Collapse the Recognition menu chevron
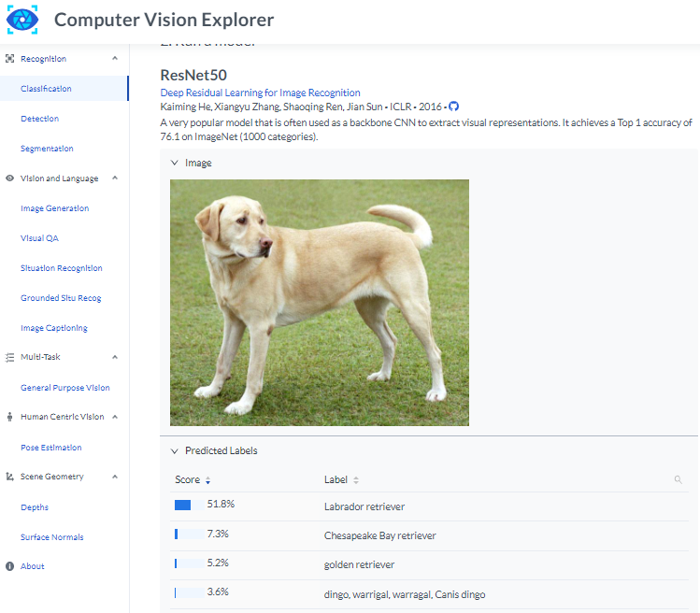This screenshot has height=613, width=700. [115, 59]
